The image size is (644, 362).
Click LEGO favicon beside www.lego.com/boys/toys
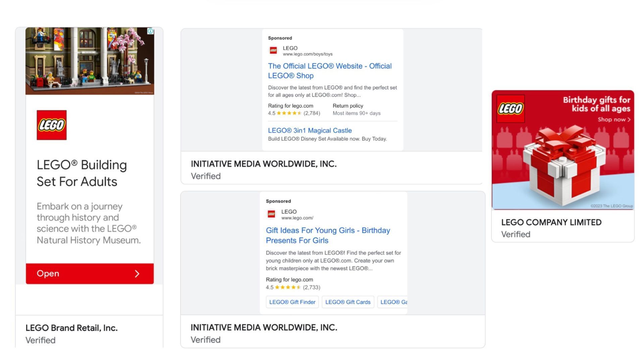[x=273, y=51]
